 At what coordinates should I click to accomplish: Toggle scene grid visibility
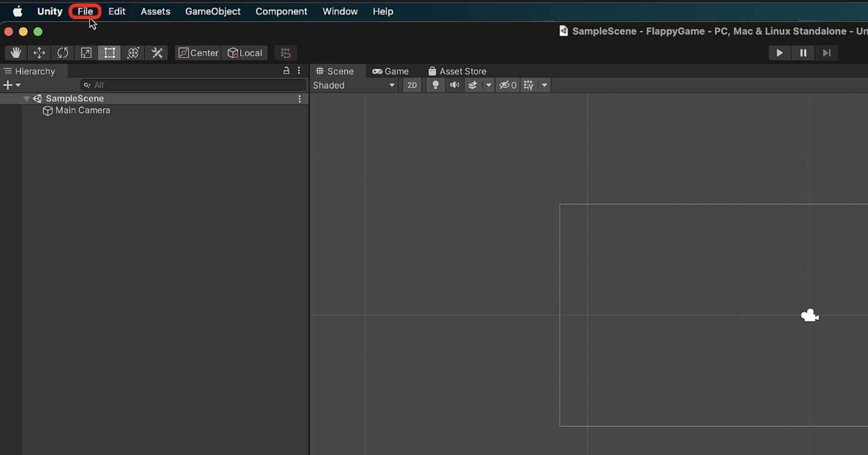[x=528, y=85]
